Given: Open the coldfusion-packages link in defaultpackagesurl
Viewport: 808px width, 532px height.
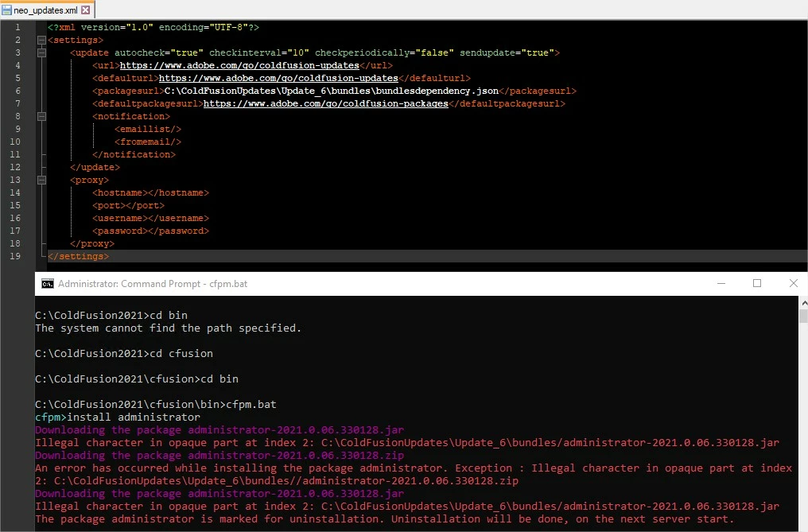Looking at the screenshot, I should tap(326, 103).
